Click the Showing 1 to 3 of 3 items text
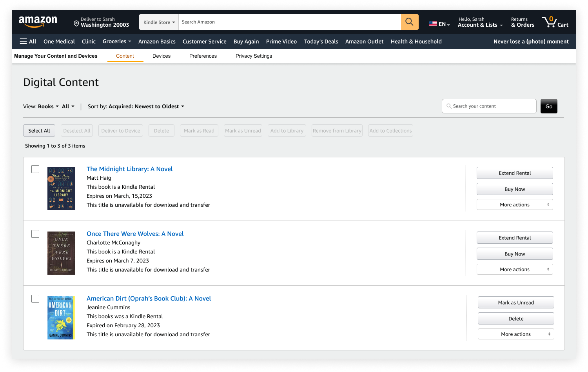 tap(55, 146)
